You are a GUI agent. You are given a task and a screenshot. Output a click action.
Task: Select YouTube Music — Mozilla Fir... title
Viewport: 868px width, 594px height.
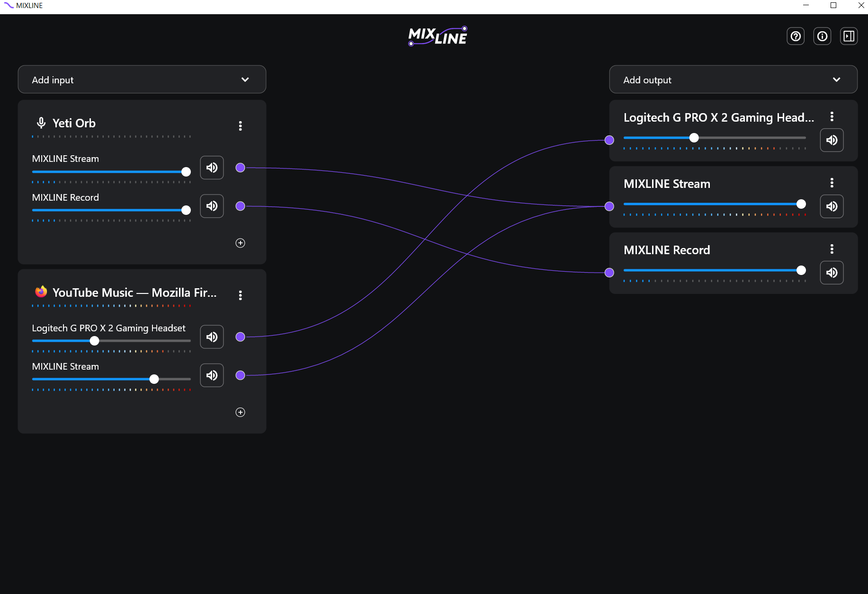click(x=134, y=293)
